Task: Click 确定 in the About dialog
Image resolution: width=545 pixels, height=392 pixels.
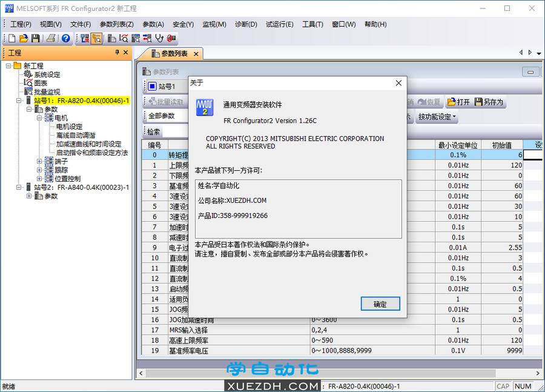Action: pos(380,304)
